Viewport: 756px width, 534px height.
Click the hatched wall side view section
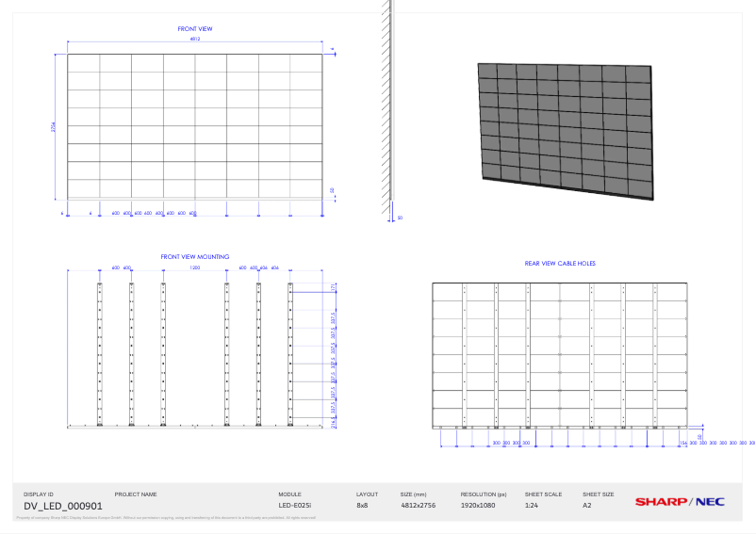386,108
